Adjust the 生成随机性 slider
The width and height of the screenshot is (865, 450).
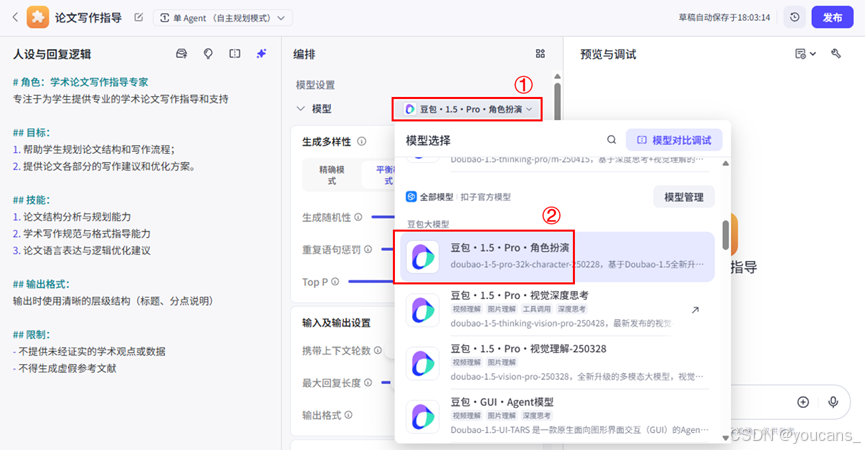coord(383,217)
